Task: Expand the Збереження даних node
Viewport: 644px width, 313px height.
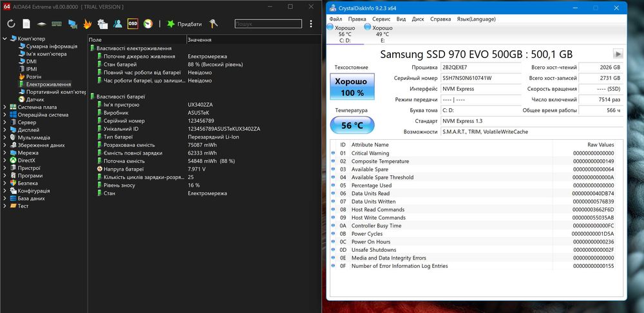Action: click(x=5, y=145)
